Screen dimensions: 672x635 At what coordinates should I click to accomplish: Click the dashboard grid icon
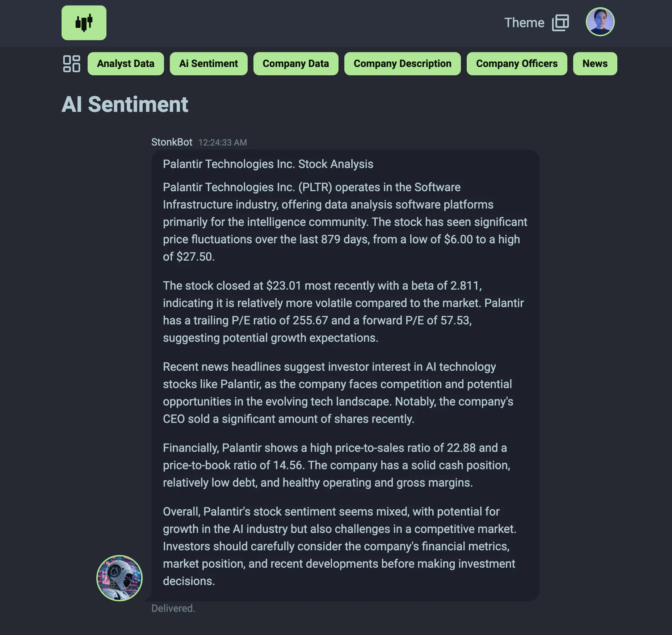click(x=71, y=64)
